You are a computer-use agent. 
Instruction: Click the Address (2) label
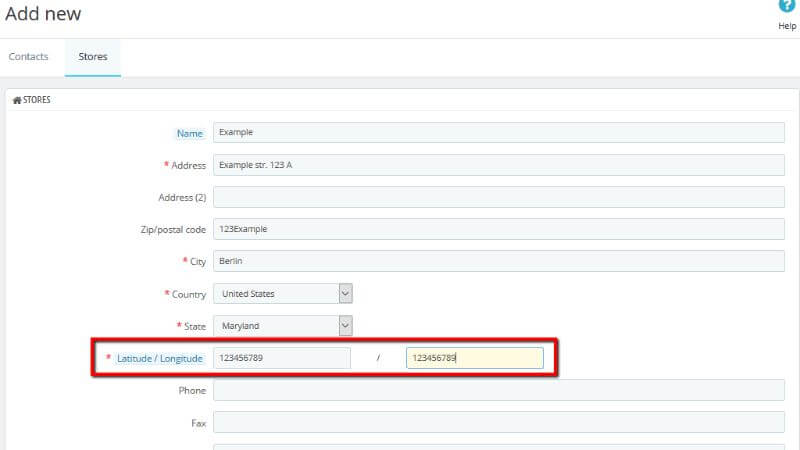[182, 197]
